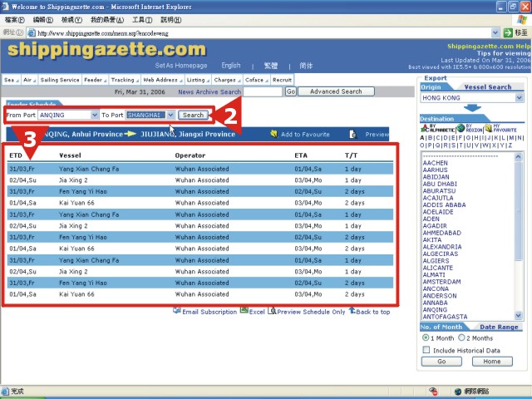Viewport: 532px width, 399px height.
Task: Open the address bar URL dropdown
Action: pyautogui.click(x=495, y=33)
